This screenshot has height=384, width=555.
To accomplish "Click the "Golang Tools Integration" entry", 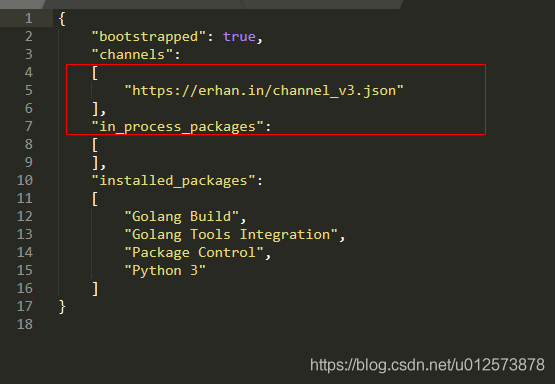I will click(x=231, y=235).
